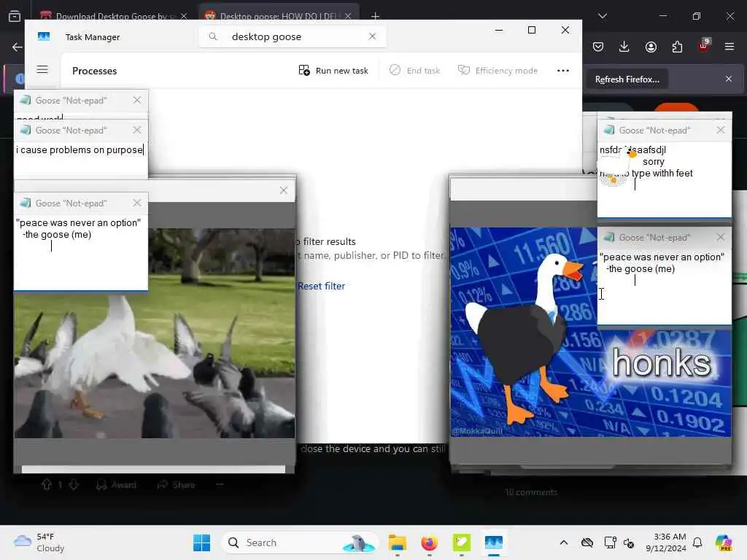Switch to Download Desktop Goose Firefox tab
Viewport: 747px width, 560px height.
pyautogui.click(x=113, y=16)
